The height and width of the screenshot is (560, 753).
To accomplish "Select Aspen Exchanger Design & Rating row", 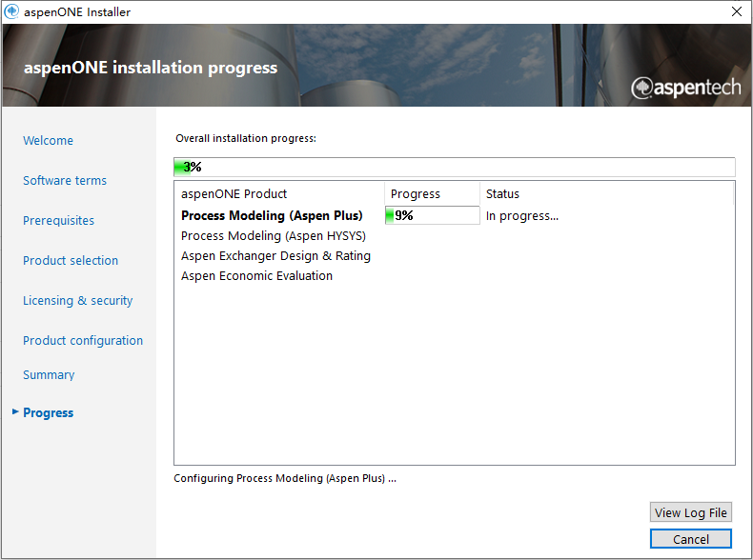I will (x=275, y=256).
